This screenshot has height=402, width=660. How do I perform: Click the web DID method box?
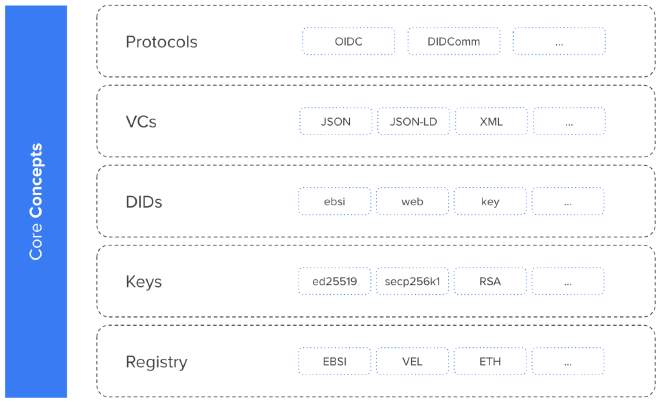tap(412, 201)
